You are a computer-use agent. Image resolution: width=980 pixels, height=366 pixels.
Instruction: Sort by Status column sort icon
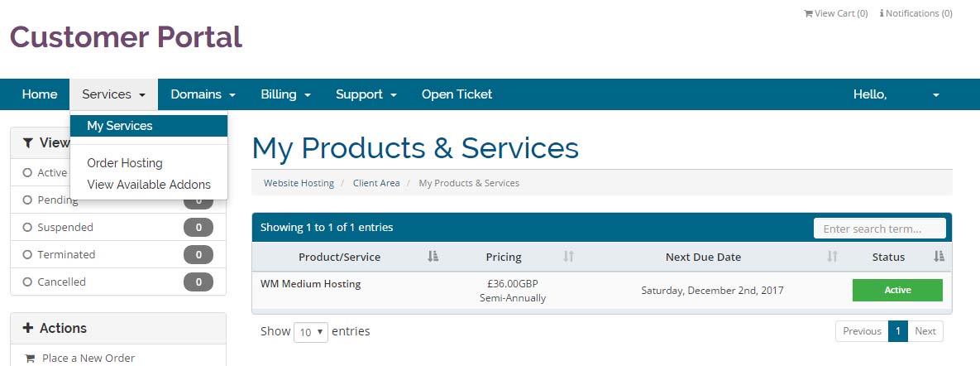coord(939,257)
